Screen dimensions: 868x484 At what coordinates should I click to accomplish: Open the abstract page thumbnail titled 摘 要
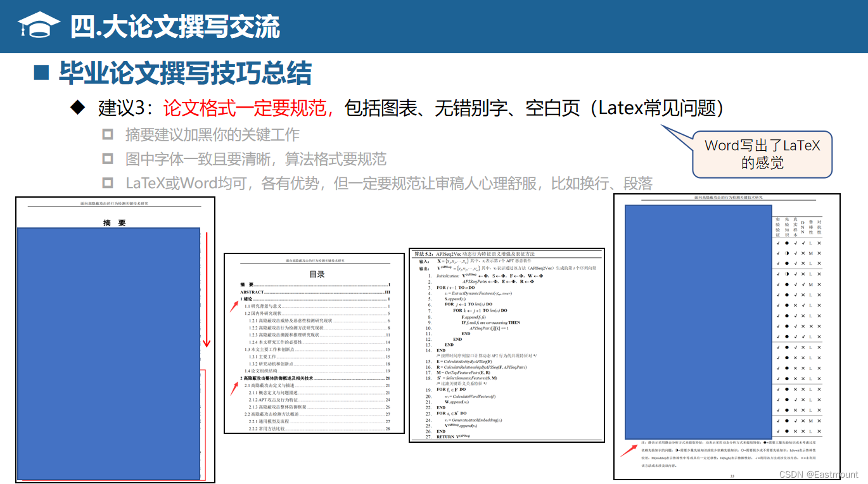click(115, 340)
